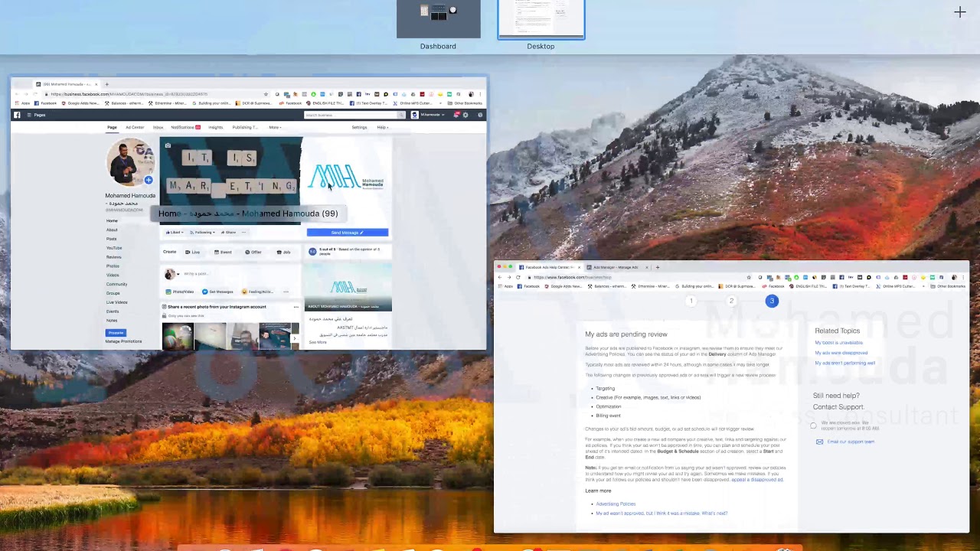This screenshot has height=551, width=980.
Task: Click 'appeal a disapproved ad' link
Action: coord(756,480)
